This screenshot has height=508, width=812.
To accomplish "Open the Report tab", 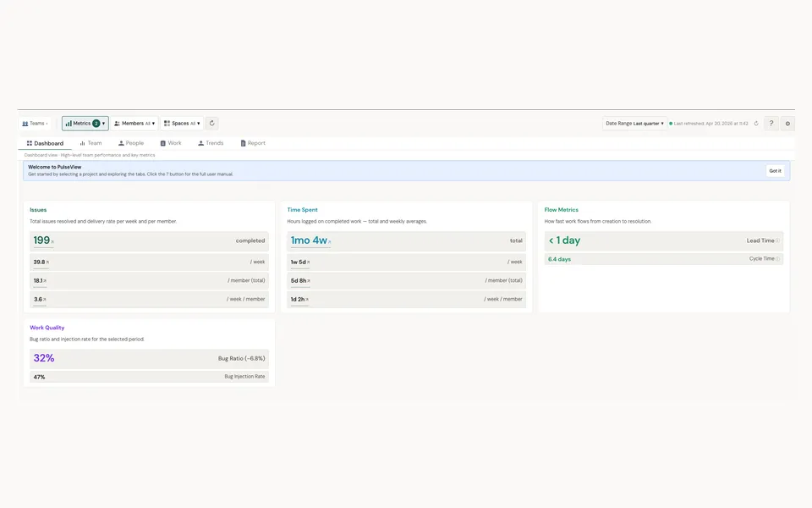I will (253, 143).
